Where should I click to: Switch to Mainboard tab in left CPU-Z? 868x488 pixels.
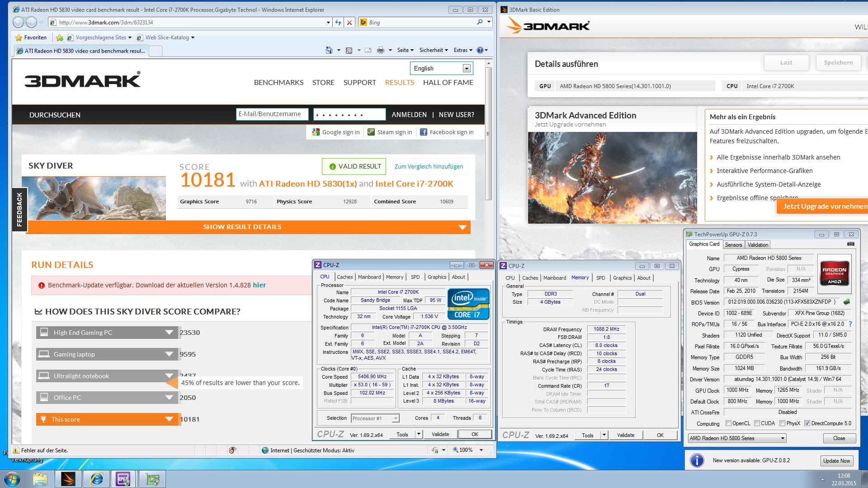coord(369,277)
